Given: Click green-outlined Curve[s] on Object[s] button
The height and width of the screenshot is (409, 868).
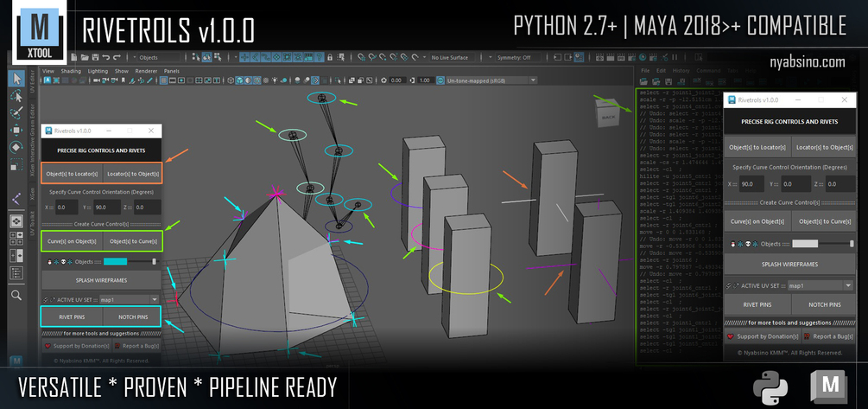Looking at the screenshot, I should coord(72,241).
